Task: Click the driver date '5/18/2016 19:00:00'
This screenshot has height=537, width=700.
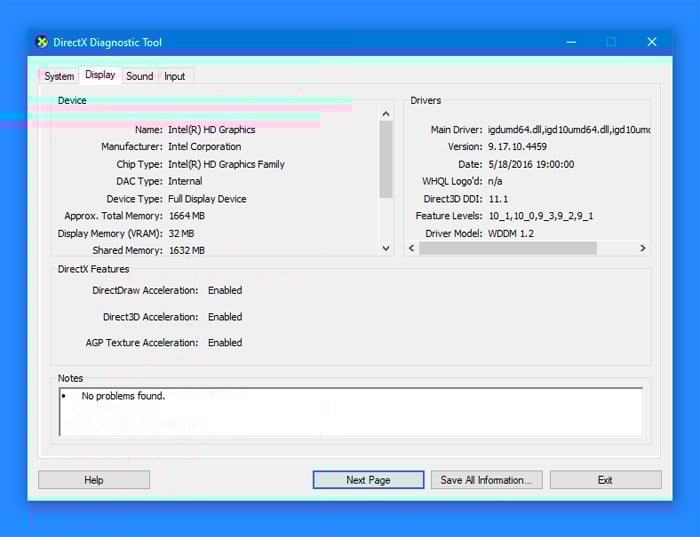Action: tap(531, 164)
